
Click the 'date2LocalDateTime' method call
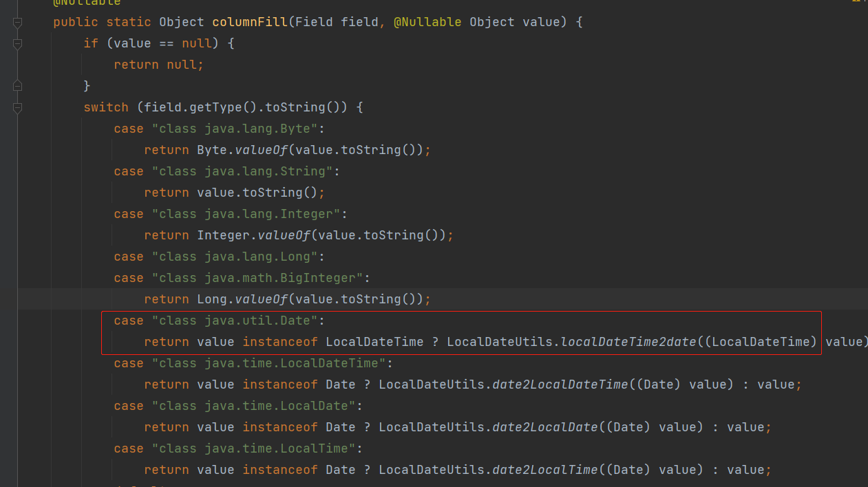click(560, 385)
